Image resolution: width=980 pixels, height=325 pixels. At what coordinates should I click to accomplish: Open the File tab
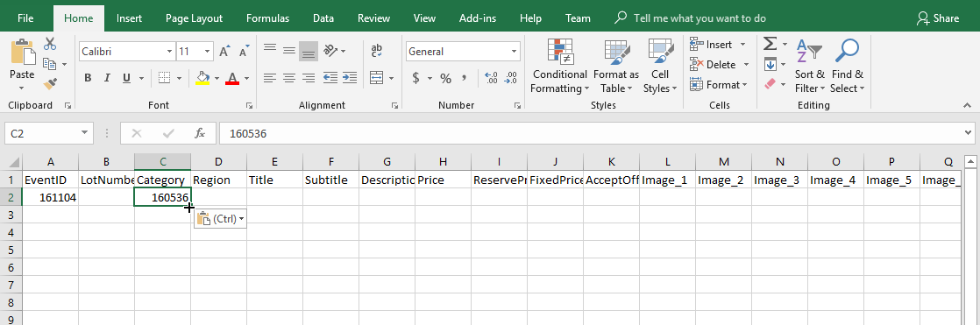tap(25, 18)
